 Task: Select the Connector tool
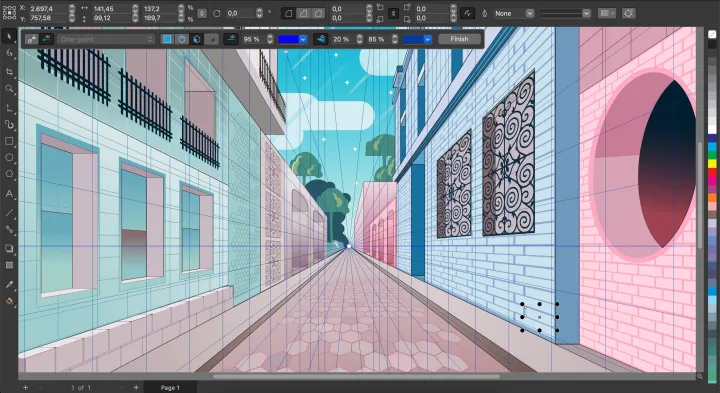click(x=9, y=230)
